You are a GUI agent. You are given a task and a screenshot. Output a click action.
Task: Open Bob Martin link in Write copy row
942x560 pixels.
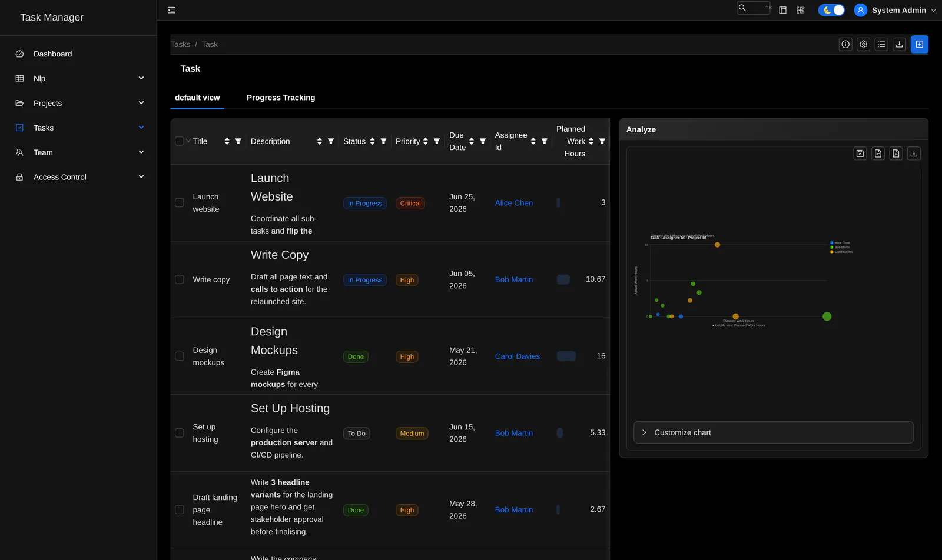(514, 279)
